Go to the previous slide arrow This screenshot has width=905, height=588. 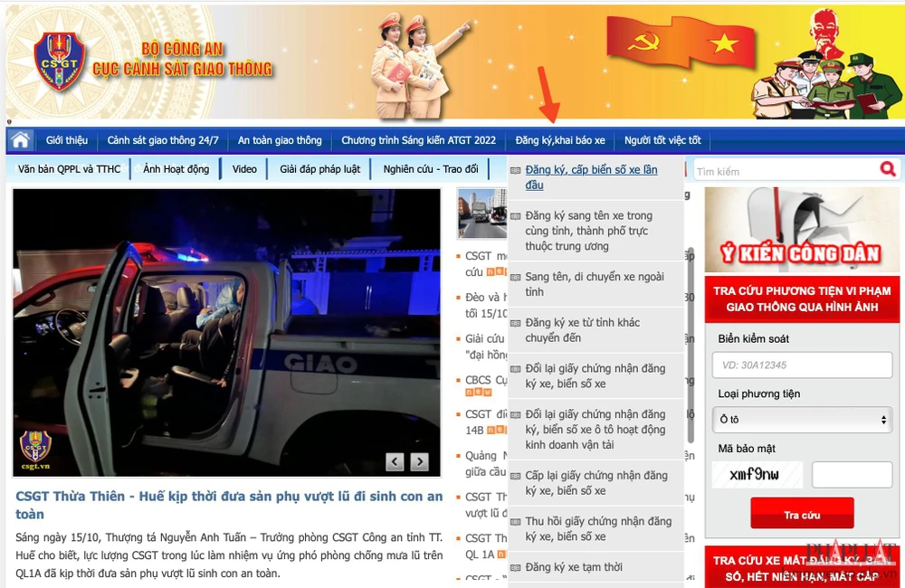coord(395,462)
